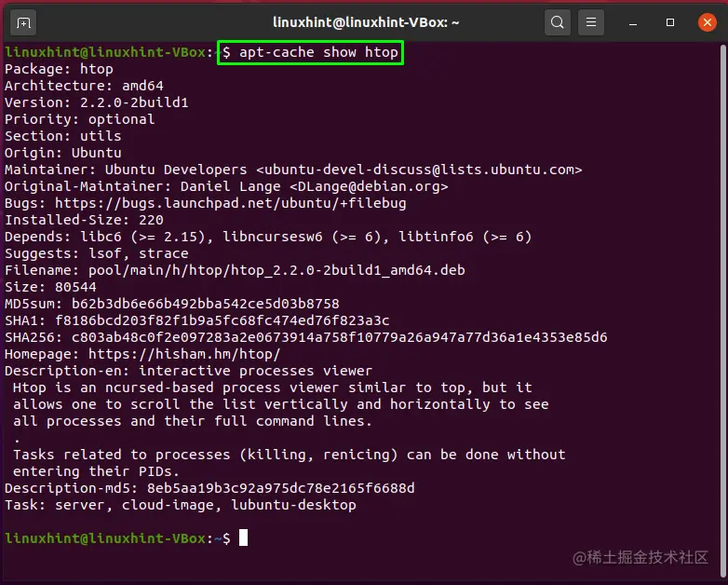Click the bottom prompt next to the cursor
728x585 pixels.
coord(117,538)
